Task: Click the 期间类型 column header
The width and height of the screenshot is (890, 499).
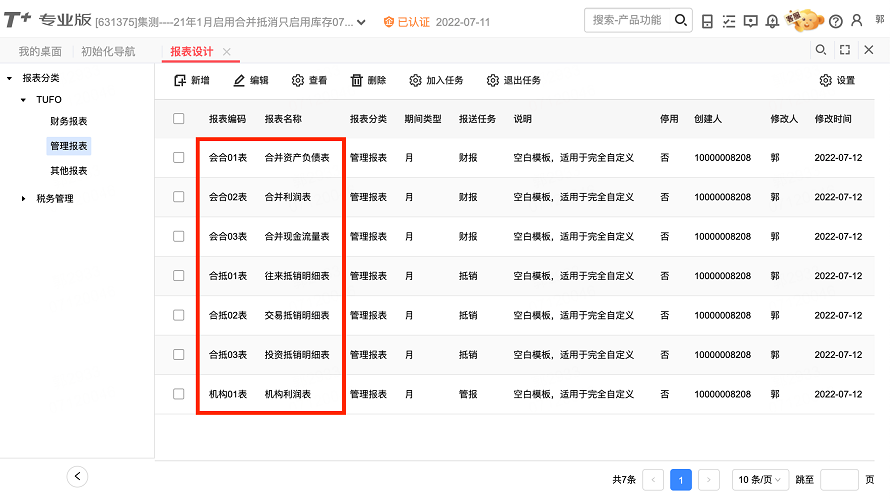Action: point(423,119)
